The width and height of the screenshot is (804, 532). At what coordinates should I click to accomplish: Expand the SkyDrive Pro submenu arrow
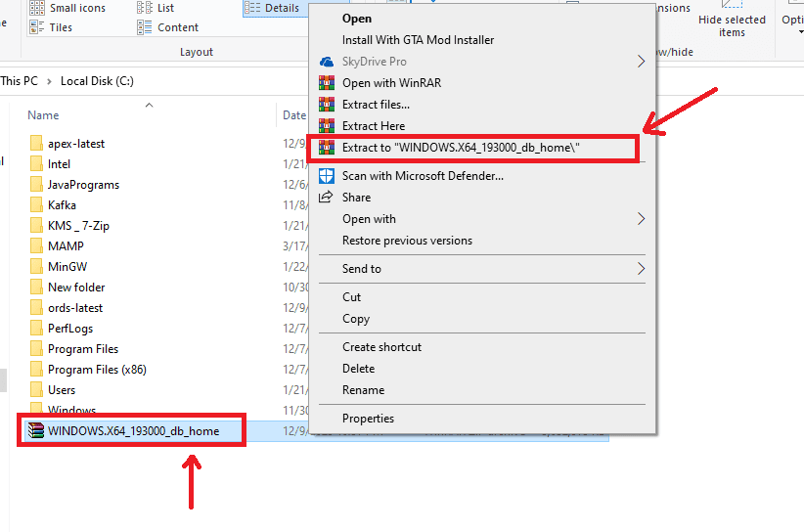pos(642,62)
